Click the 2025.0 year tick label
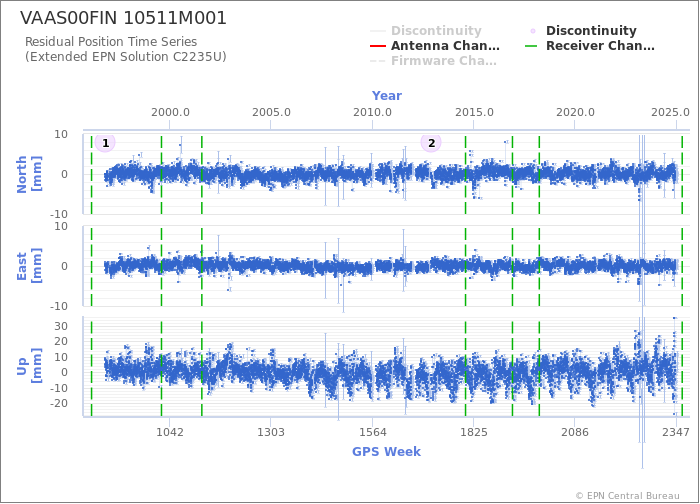 [670, 112]
